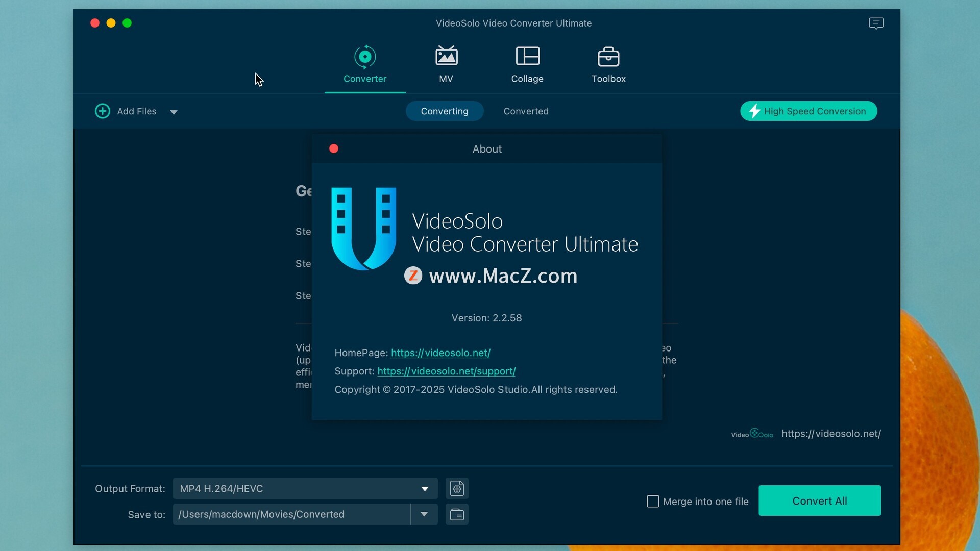The width and height of the screenshot is (980, 551).
Task: Show the Converted list
Action: [x=526, y=111]
